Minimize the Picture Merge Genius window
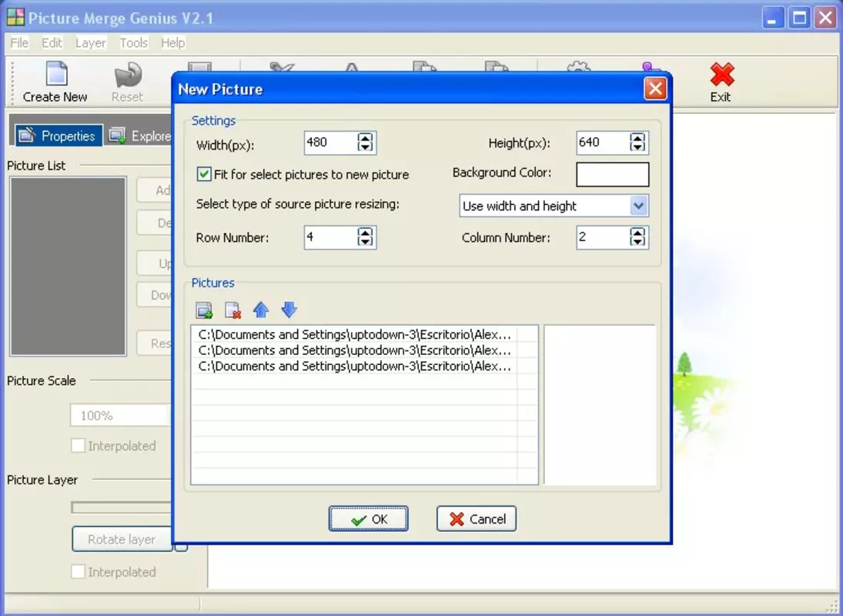 point(773,18)
